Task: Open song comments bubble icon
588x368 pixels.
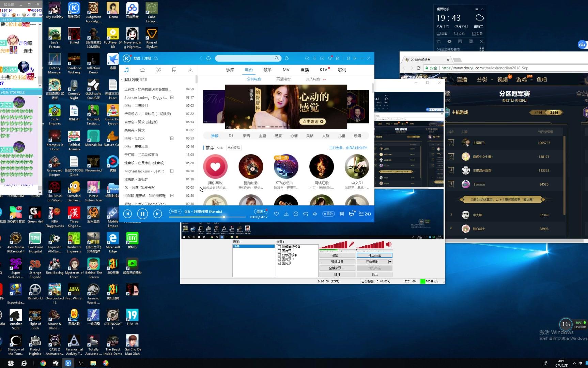Action: 352,214
